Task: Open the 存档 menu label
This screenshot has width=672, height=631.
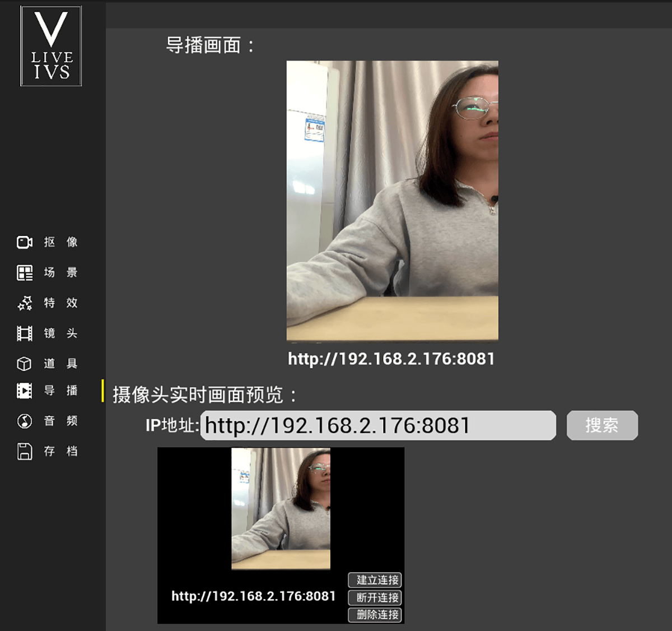Action: [x=60, y=451]
